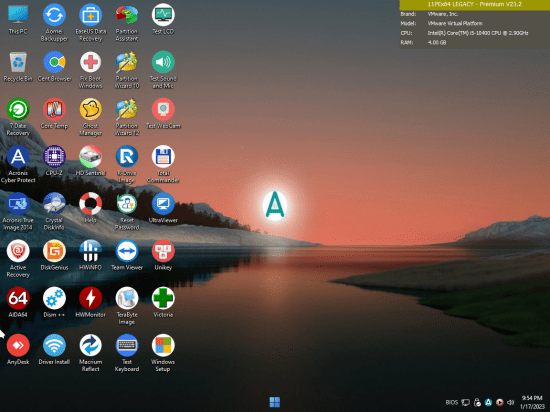Open CPU-Z icon
This screenshot has width=550, height=412.
pyautogui.click(x=54, y=161)
